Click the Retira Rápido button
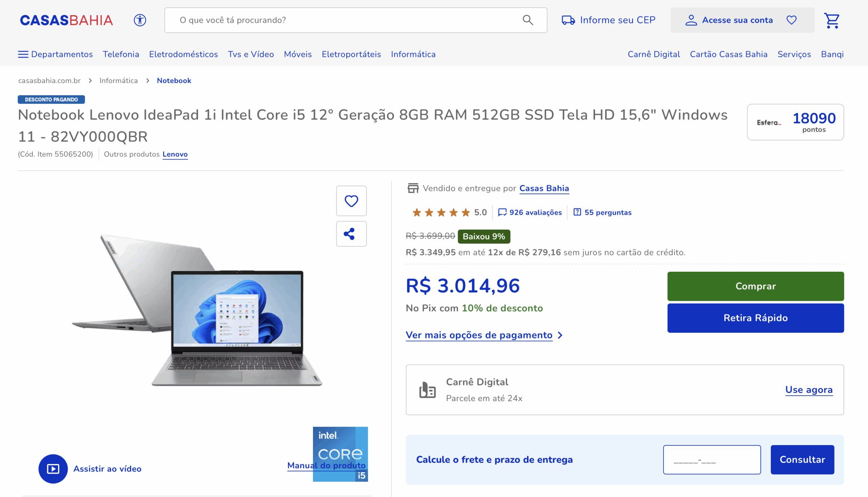The height and width of the screenshot is (497, 868). click(755, 318)
